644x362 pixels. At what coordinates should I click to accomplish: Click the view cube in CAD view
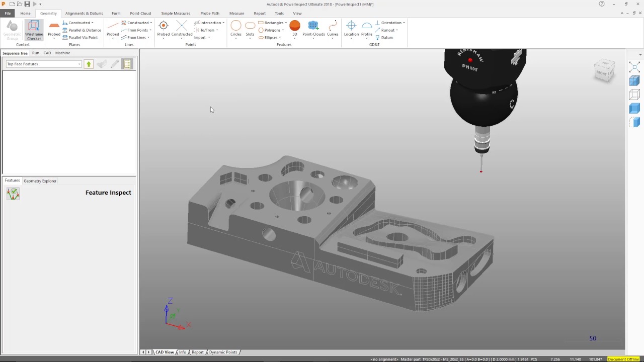pyautogui.click(x=604, y=70)
